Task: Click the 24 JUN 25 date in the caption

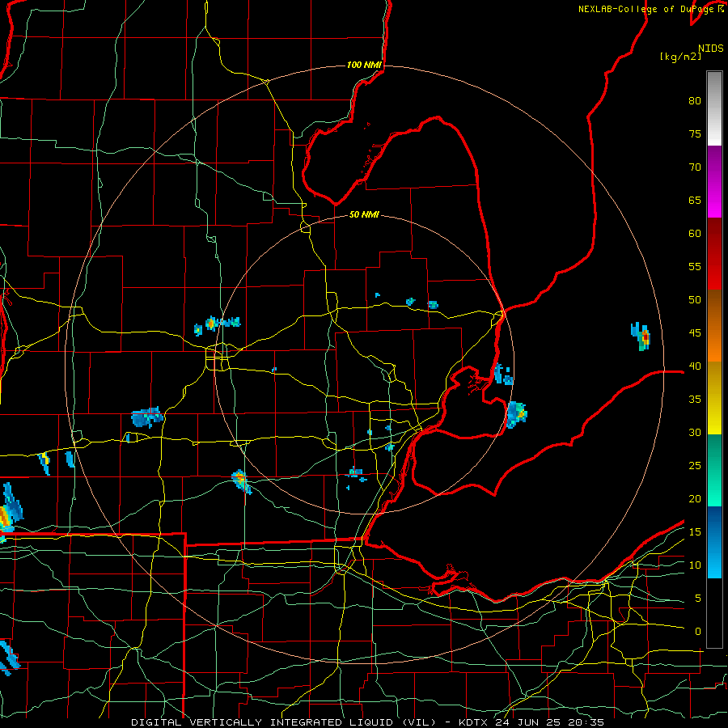Action: point(528,722)
